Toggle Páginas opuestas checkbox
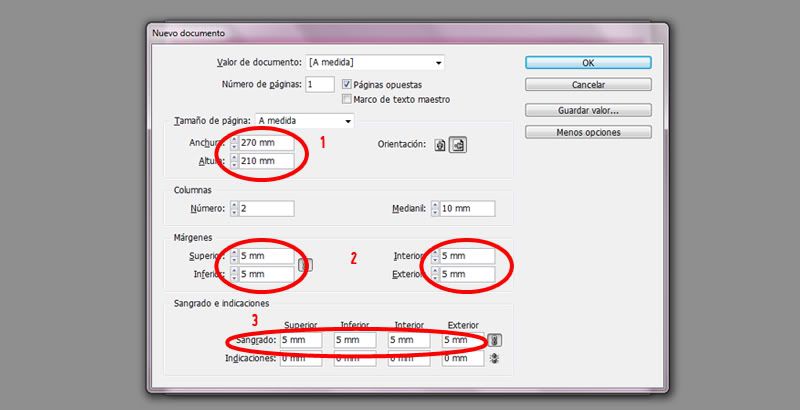800x410 pixels. pyautogui.click(x=347, y=85)
